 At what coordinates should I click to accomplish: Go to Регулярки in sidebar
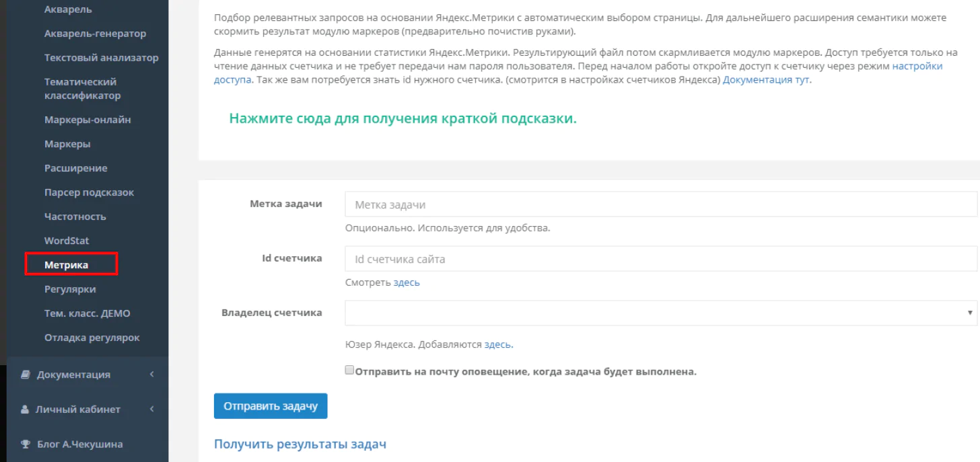coord(70,289)
